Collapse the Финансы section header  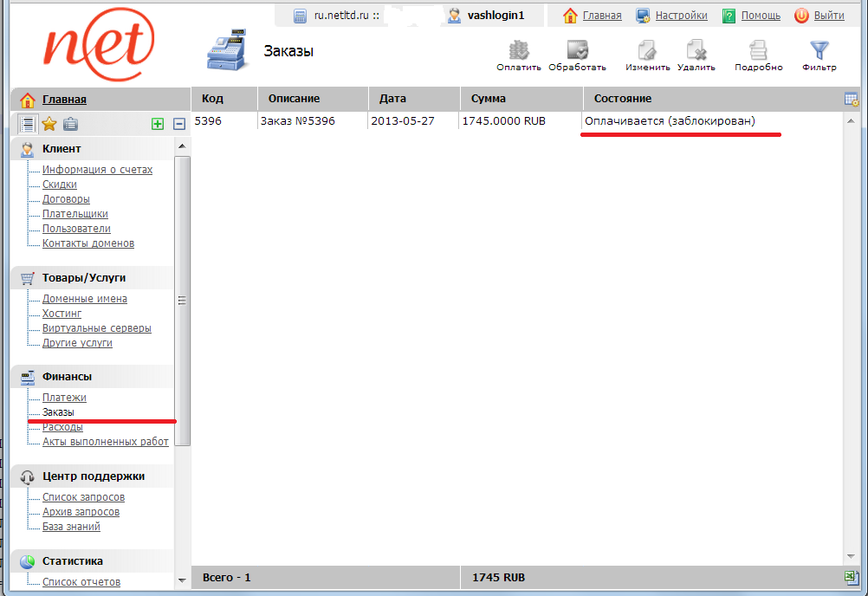click(x=67, y=377)
